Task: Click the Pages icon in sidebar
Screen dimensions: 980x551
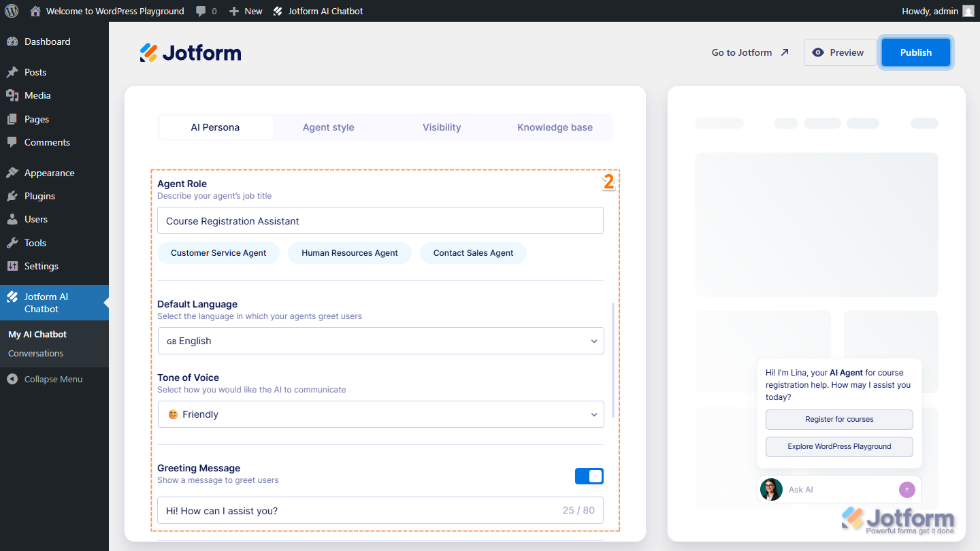Action: coord(12,119)
